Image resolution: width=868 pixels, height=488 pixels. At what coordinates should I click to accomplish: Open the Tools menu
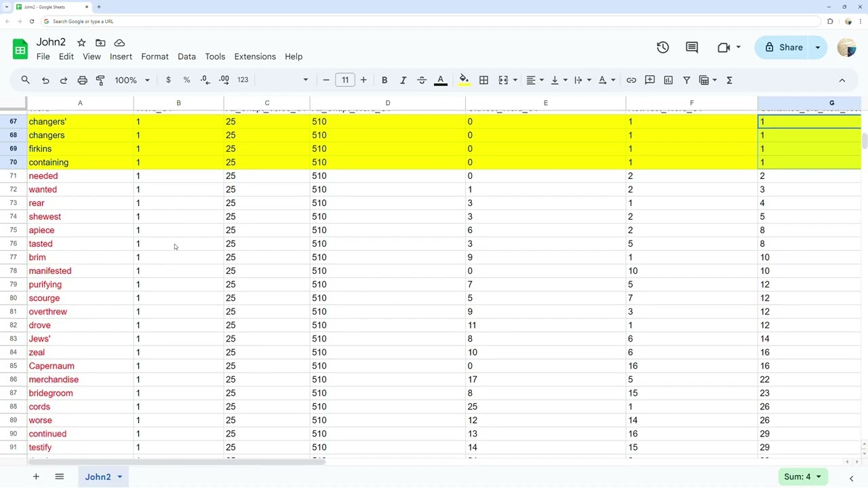215,56
